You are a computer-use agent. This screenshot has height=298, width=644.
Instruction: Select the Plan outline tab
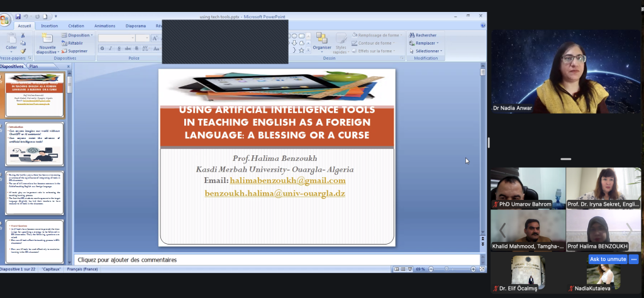tap(33, 66)
